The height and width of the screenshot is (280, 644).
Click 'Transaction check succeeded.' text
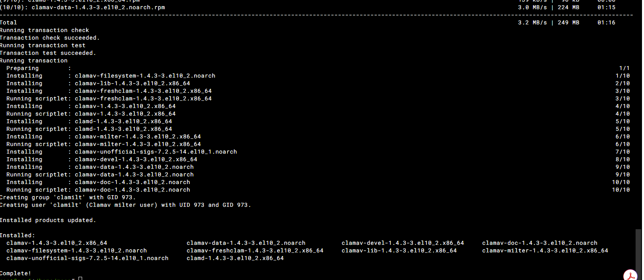pyautogui.click(x=50, y=38)
